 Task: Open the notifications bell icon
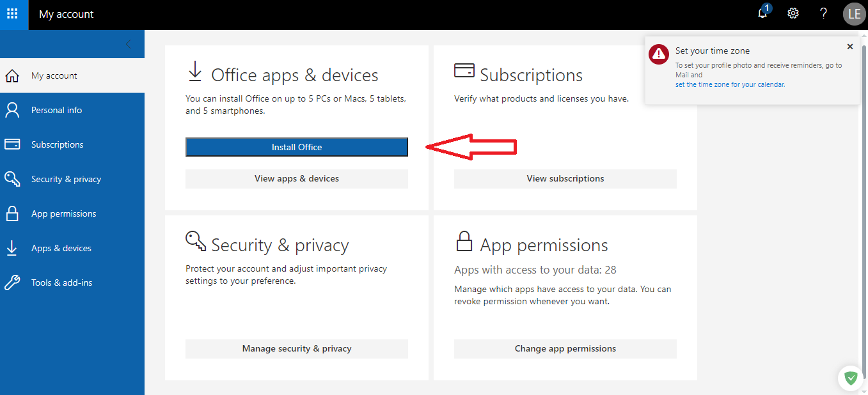[762, 13]
